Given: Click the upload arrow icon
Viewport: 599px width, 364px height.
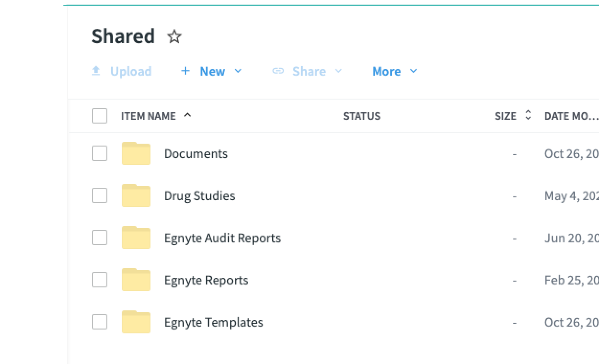Looking at the screenshot, I should (96, 71).
